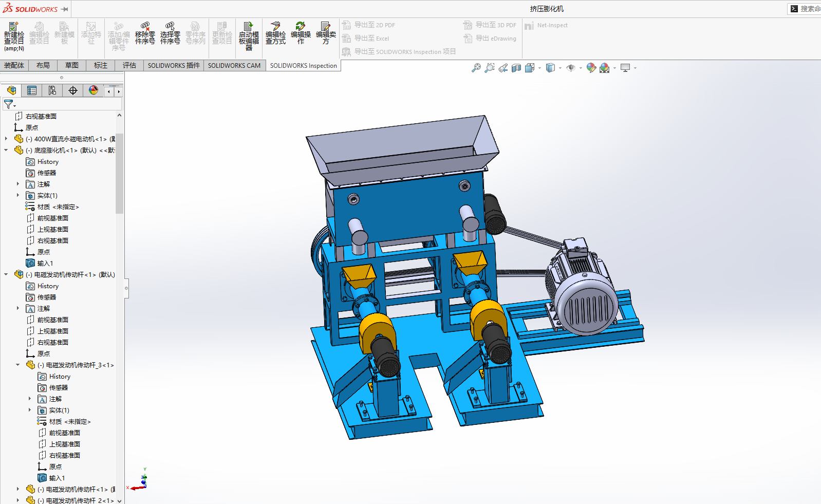
Task: Select 传感器 under 电磁发动机传动杆<1> (默认)
Action: pyautogui.click(x=41, y=297)
